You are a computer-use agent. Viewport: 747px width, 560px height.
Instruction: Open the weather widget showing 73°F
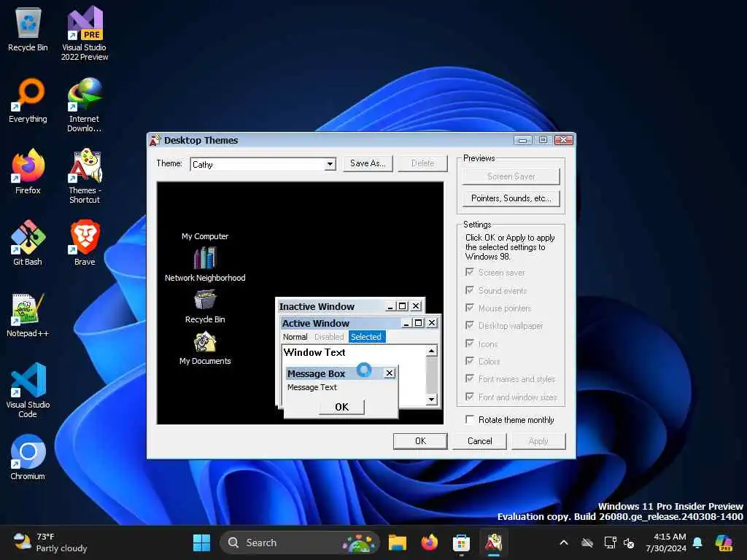coord(50,542)
